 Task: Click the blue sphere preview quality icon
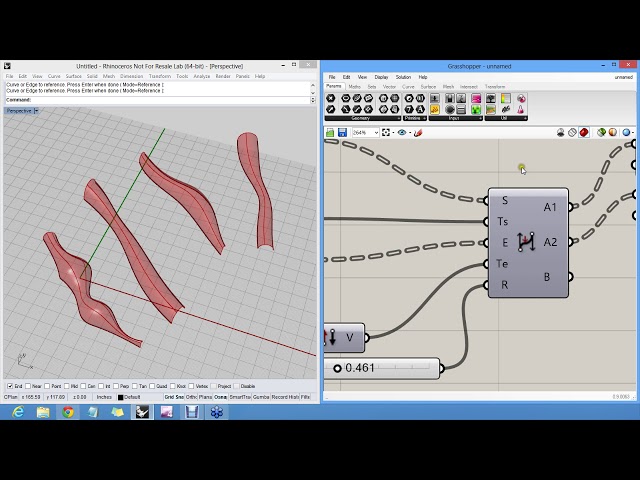point(626,133)
